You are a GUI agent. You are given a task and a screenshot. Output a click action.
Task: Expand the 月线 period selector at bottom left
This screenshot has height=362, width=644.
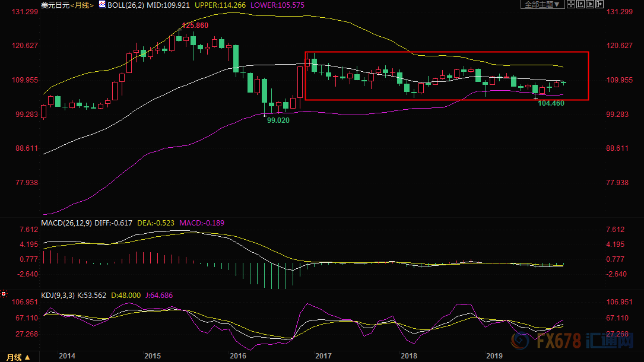(x=18, y=357)
